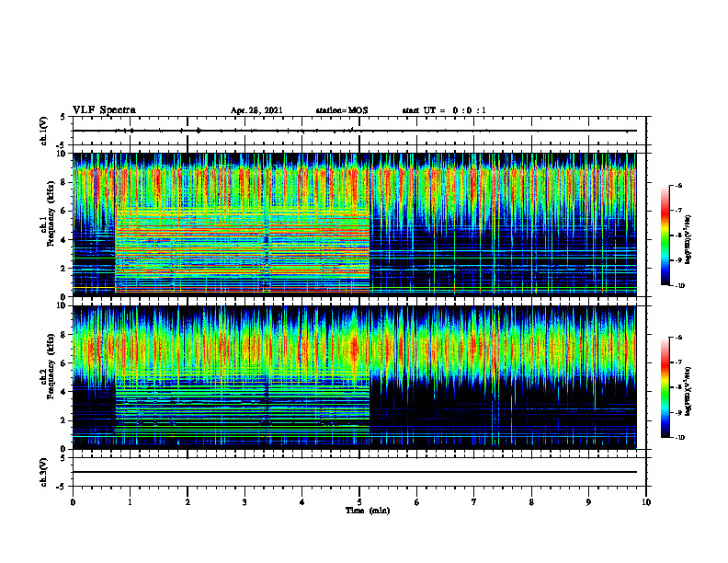Click the "2" tick on the time axis
The image size is (728, 563).
pos(188,502)
